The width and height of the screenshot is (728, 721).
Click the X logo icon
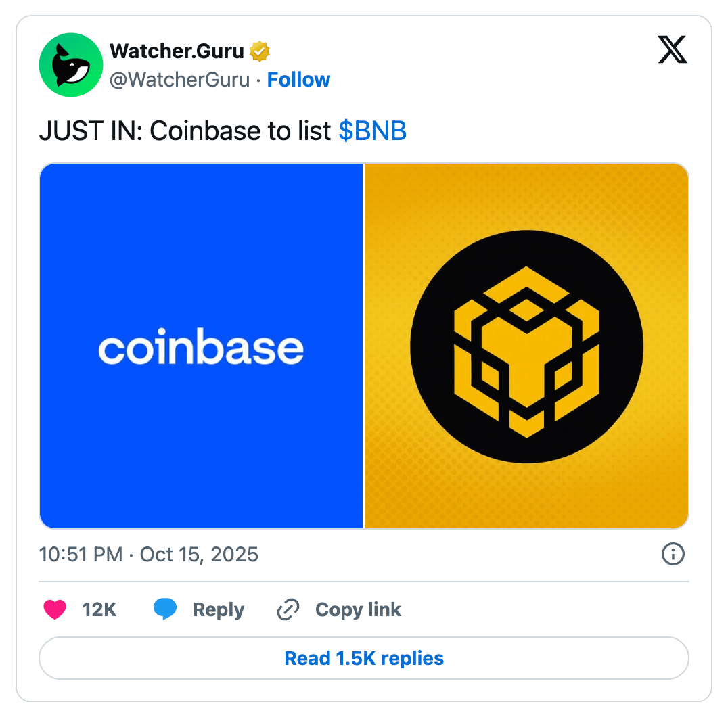click(x=673, y=49)
